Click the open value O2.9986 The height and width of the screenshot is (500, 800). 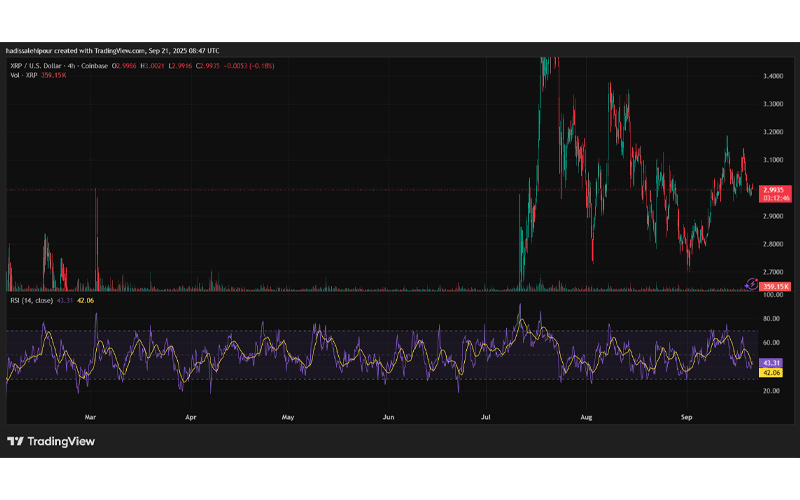pos(124,66)
